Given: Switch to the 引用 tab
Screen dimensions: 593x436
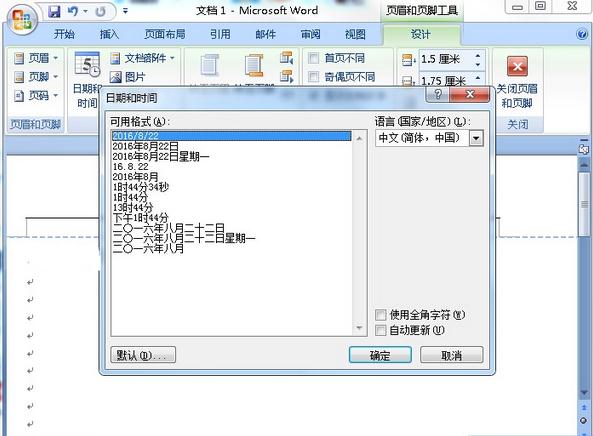Looking at the screenshot, I should point(220,34).
